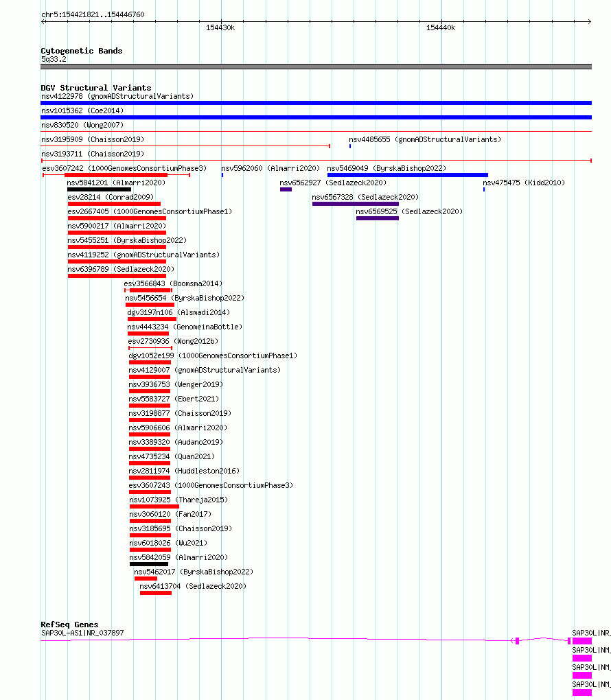Click purple bar of nsv6562927 (Sedlazeck2020)
Image resolution: width=611 pixels, height=700 pixels.
tap(286, 189)
